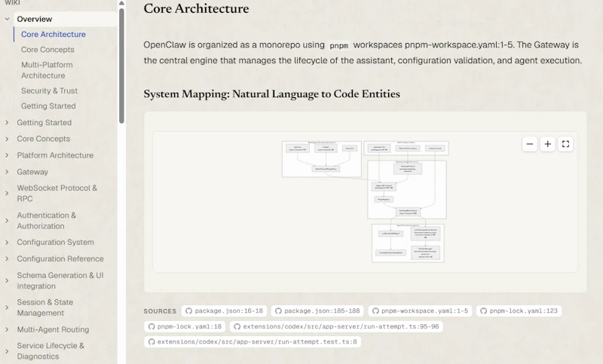The image size is (603, 364).
Task: Expand Authentication & Authorization chevron
Action: click(7, 221)
